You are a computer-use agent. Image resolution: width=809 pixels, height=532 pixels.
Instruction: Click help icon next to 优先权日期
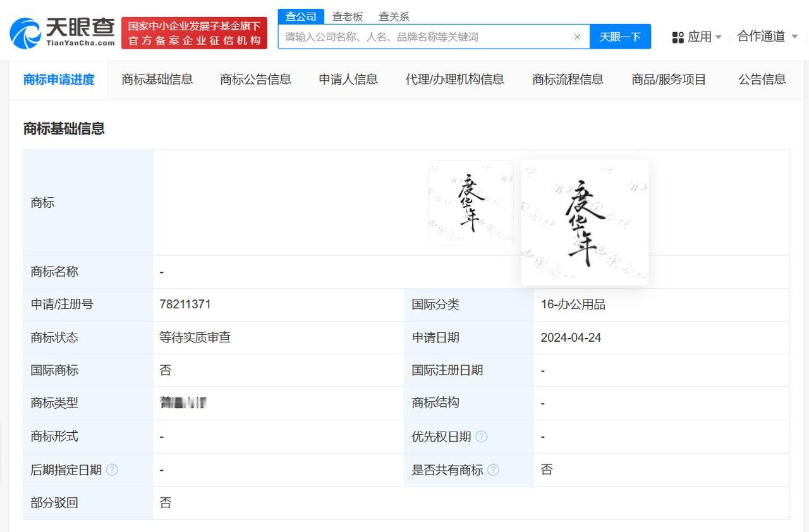coord(482,437)
